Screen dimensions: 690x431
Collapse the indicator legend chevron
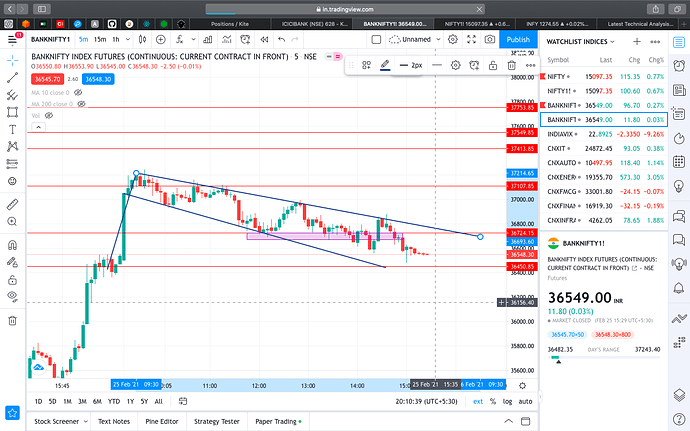point(39,127)
